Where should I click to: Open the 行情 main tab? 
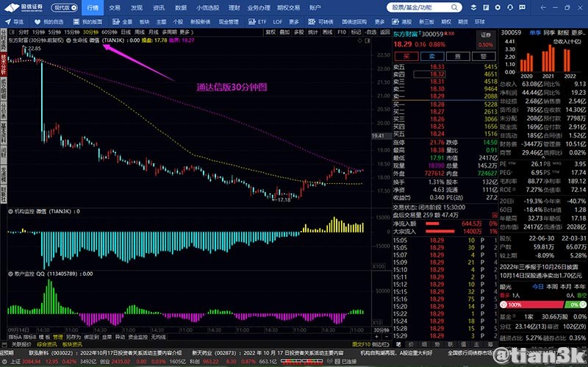[93, 7]
